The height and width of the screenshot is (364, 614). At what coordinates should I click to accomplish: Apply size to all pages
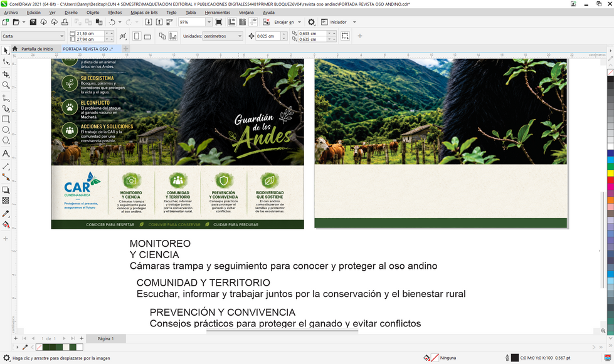[x=162, y=36]
